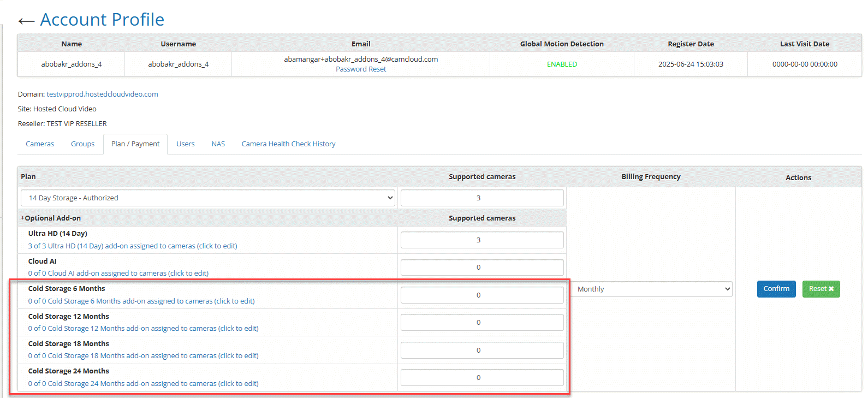
Task: Select the Plan / Payment tab
Action: click(x=135, y=144)
